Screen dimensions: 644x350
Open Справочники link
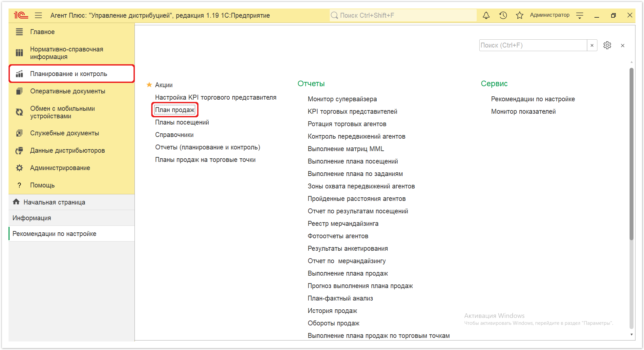coord(174,135)
